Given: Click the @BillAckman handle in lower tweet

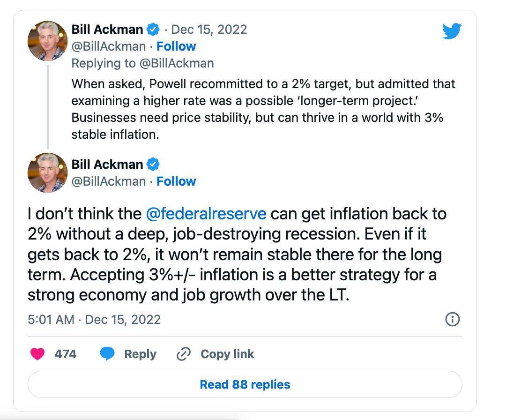Looking at the screenshot, I should coord(109,181).
